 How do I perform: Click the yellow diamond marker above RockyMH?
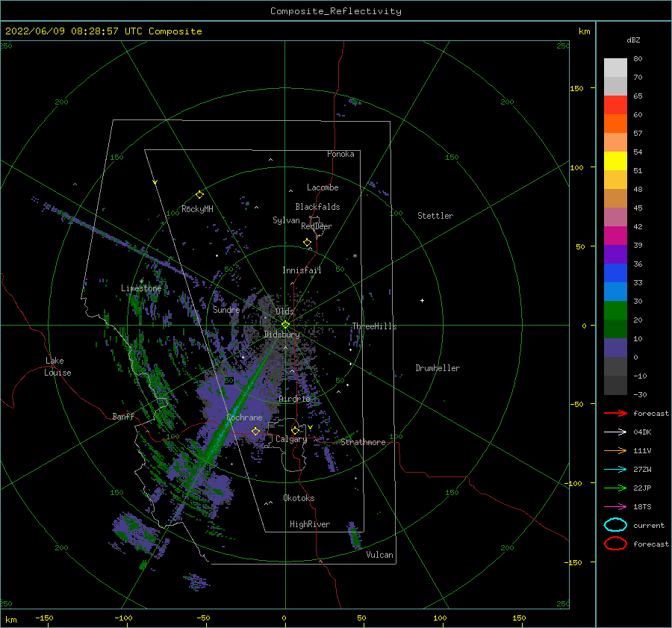[199, 195]
